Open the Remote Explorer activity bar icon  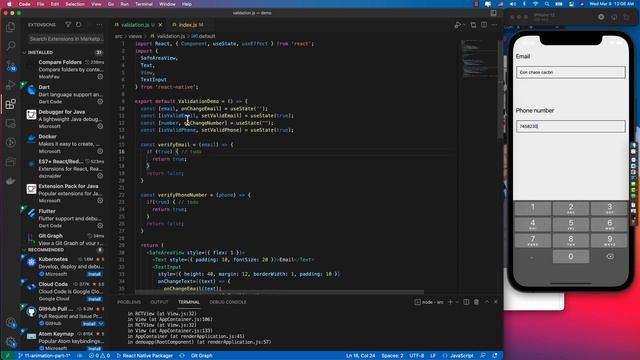(11, 123)
